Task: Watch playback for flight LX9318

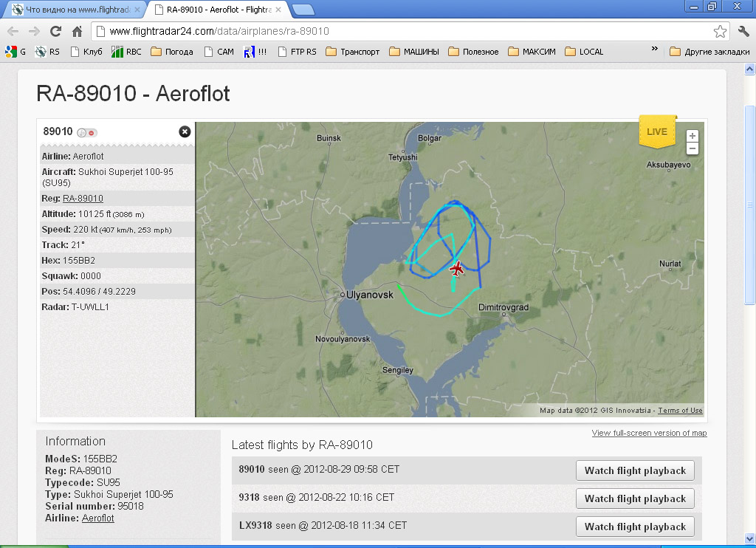Action: click(x=635, y=527)
